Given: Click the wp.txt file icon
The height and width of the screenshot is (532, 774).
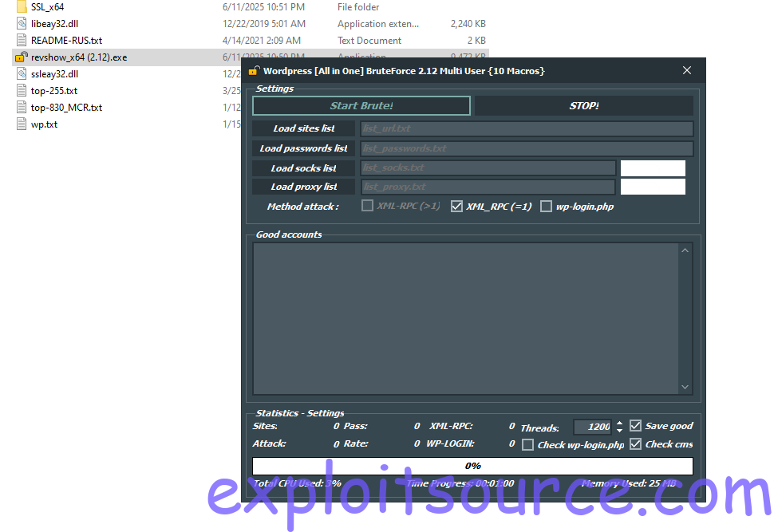Looking at the screenshot, I should tap(22, 124).
